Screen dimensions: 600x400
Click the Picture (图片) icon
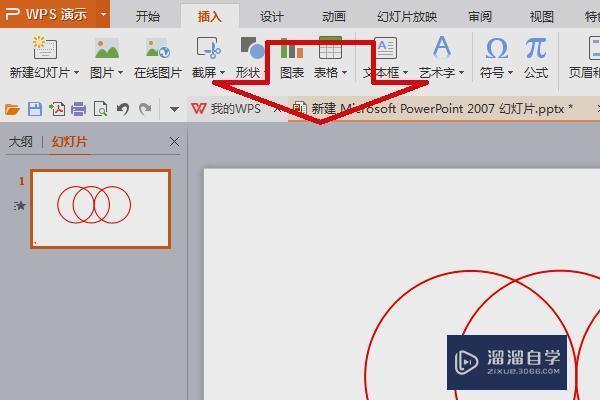107,48
